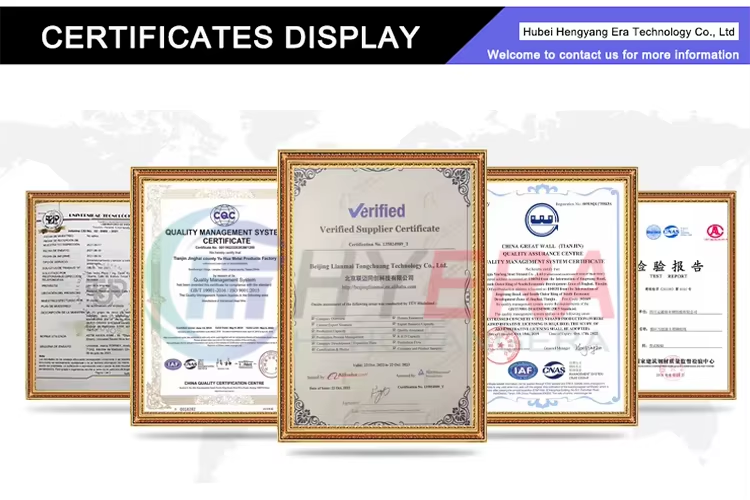Click the CNAS badge beside the IAF badge

pos(553,371)
